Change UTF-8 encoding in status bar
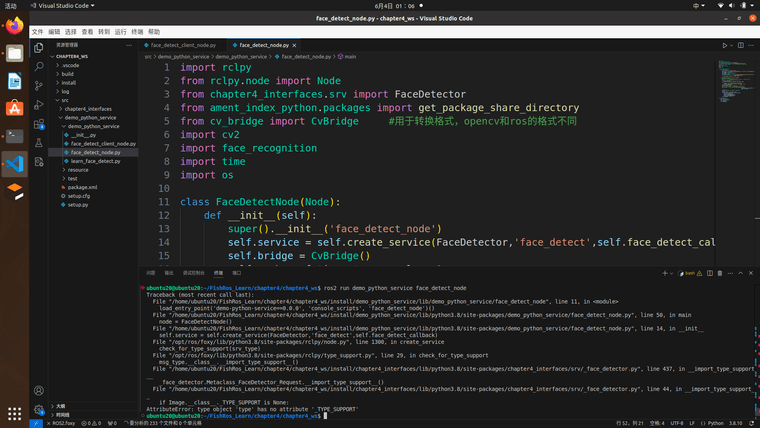Viewport: 760px width, 428px height. pyautogui.click(x=677, y=423)
